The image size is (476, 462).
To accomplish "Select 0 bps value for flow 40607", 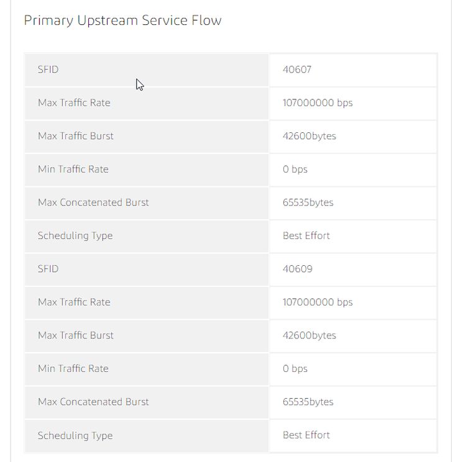I will pos(295,169).
